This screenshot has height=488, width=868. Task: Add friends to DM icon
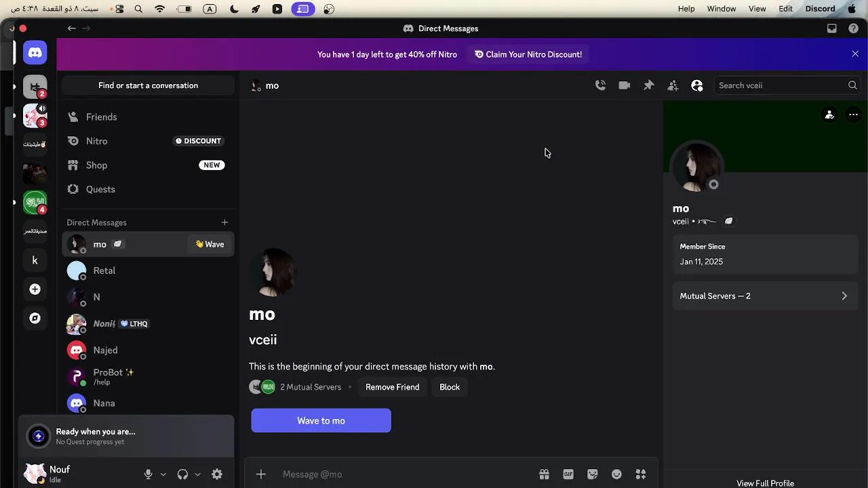673,85
